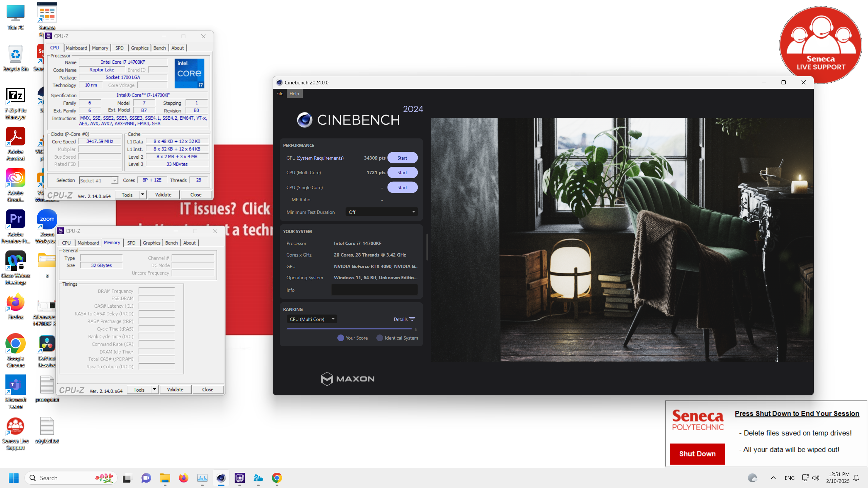Open Adobe Creative Cloud desktop shortcut
This screenshot has width=868, height=488.
pyautogui.click(x=16, y=185)
